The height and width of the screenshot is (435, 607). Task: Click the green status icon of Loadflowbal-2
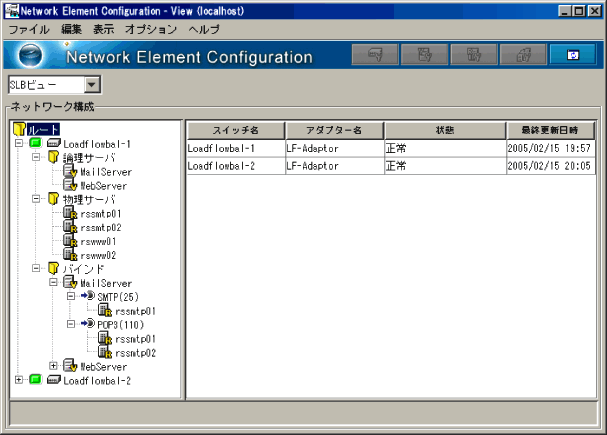[34, 381]
